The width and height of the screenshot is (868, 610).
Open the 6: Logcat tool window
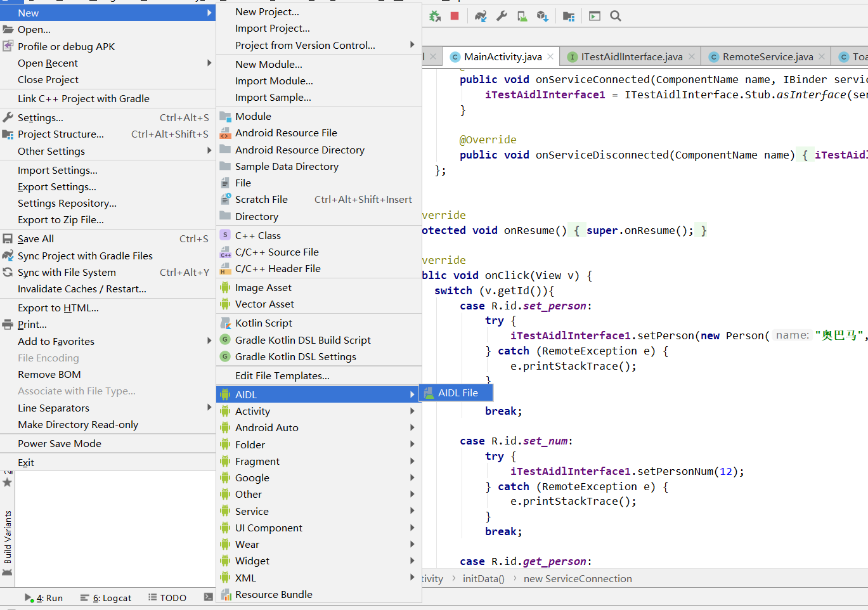(106, 597)
